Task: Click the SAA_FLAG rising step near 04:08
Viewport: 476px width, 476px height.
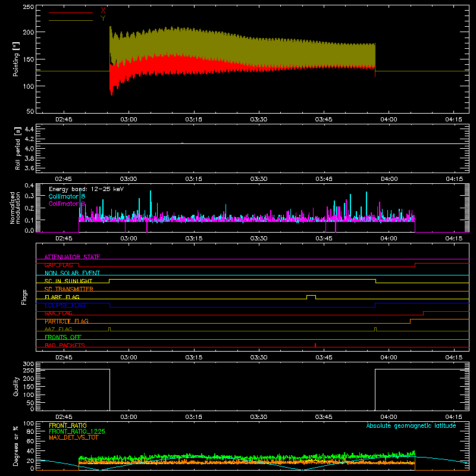Action: (424, 314)
